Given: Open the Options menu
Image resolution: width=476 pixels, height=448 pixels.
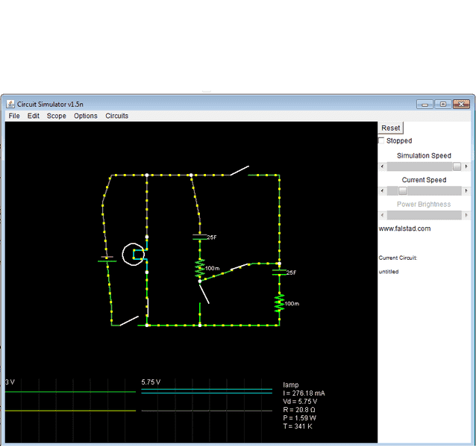Looking at the screenshot, I should tap(86, 116).
